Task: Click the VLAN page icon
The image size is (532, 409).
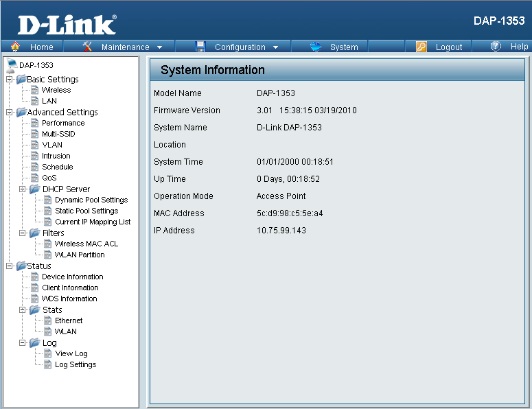Action: [x=34, y=145]
